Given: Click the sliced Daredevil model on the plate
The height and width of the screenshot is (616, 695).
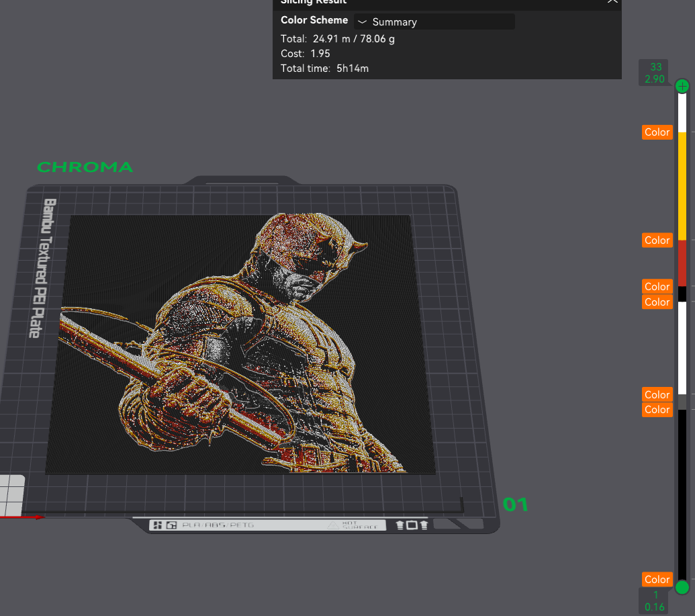Looking at the screenshot, I should coord(239,344).
